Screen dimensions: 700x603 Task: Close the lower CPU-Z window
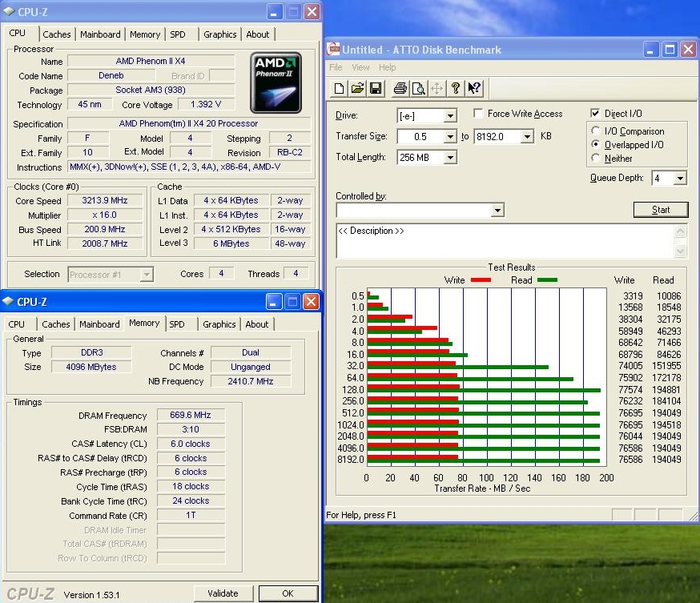coord(312,302)
